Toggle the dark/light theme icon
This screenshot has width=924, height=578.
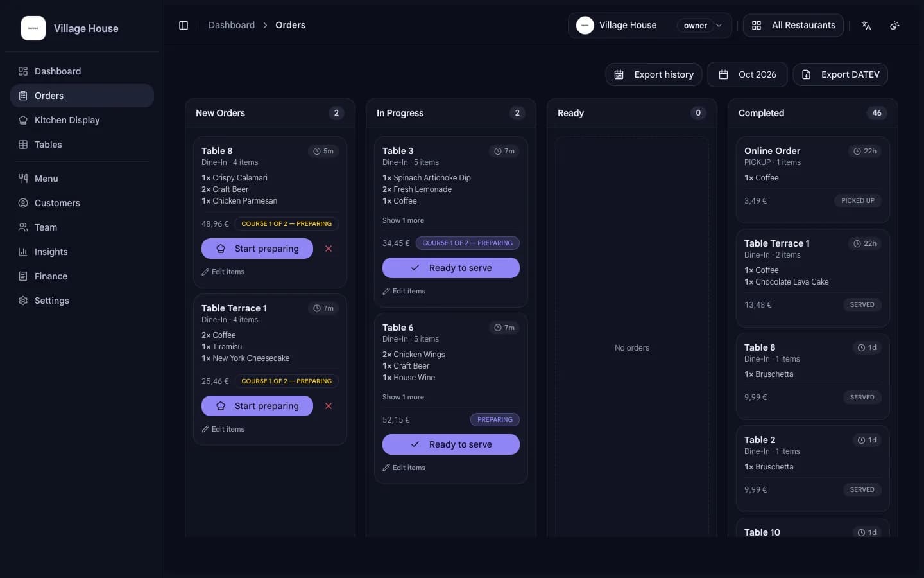[x=894, y=25]
